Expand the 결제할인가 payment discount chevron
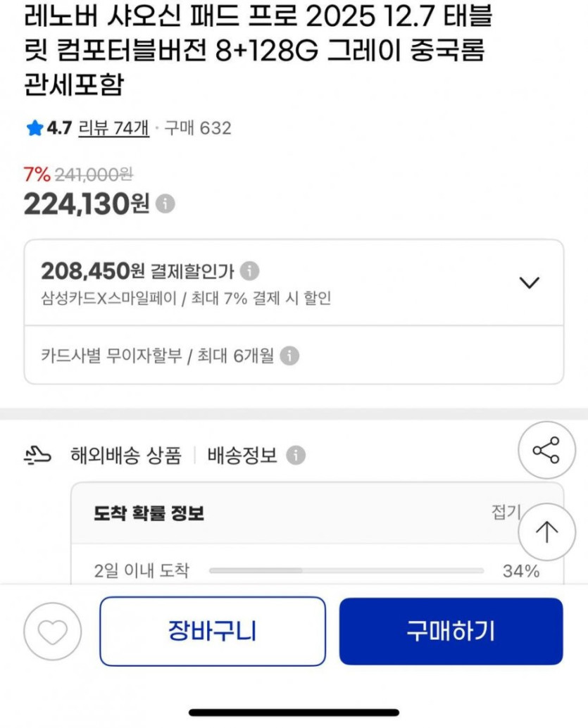Screen dimensions: 588x728 (x=528, y=282)
